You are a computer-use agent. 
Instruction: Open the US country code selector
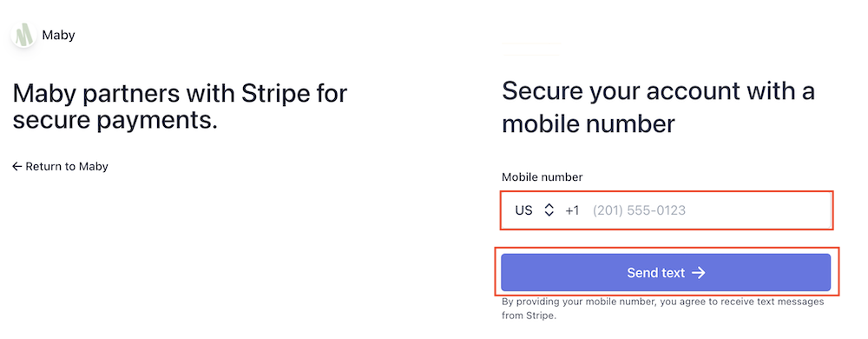(x=534, y=210)
